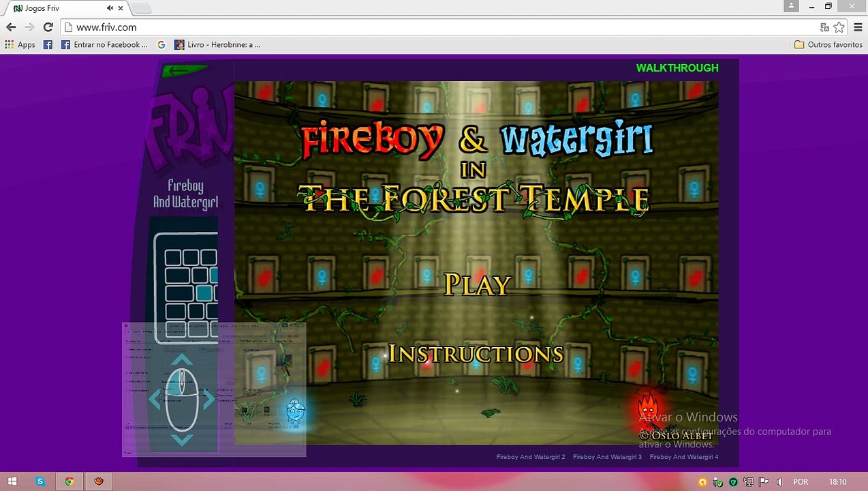Click the Chrome taskbar icon

click(69, 481)
